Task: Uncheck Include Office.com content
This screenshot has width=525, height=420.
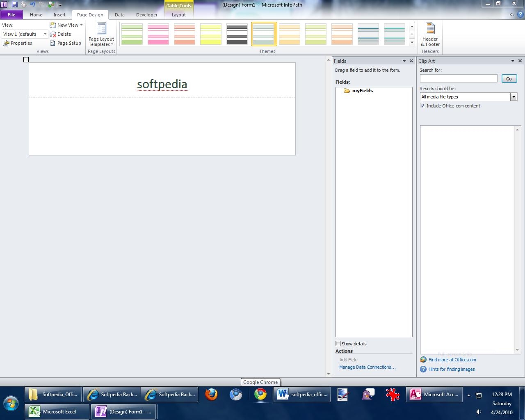Action: click(422, 106)
